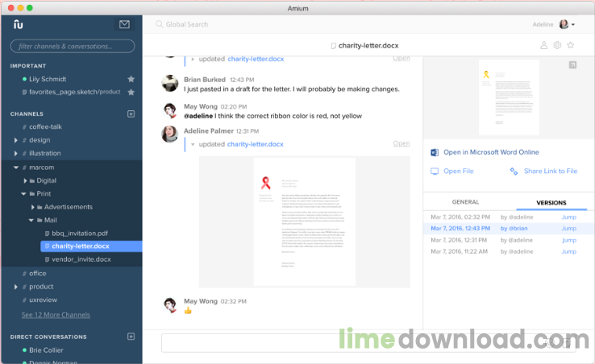Open settings gear for charity-letter.docx

tap(556, 46)
